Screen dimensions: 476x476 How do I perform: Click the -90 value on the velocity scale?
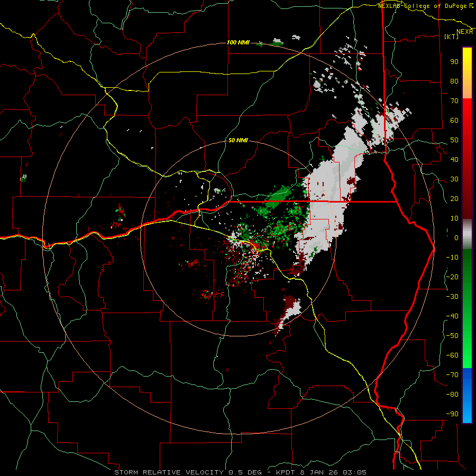coord(452,414)
